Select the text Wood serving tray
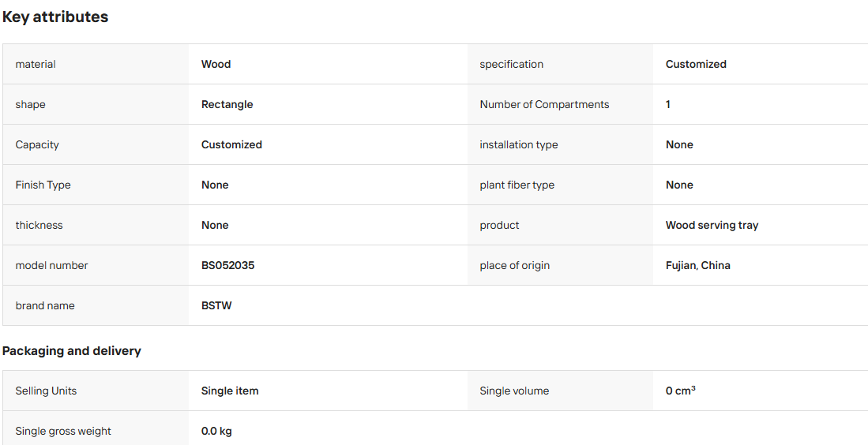Image resolution: width=868 pixels, height=445 pixels. 712,226
